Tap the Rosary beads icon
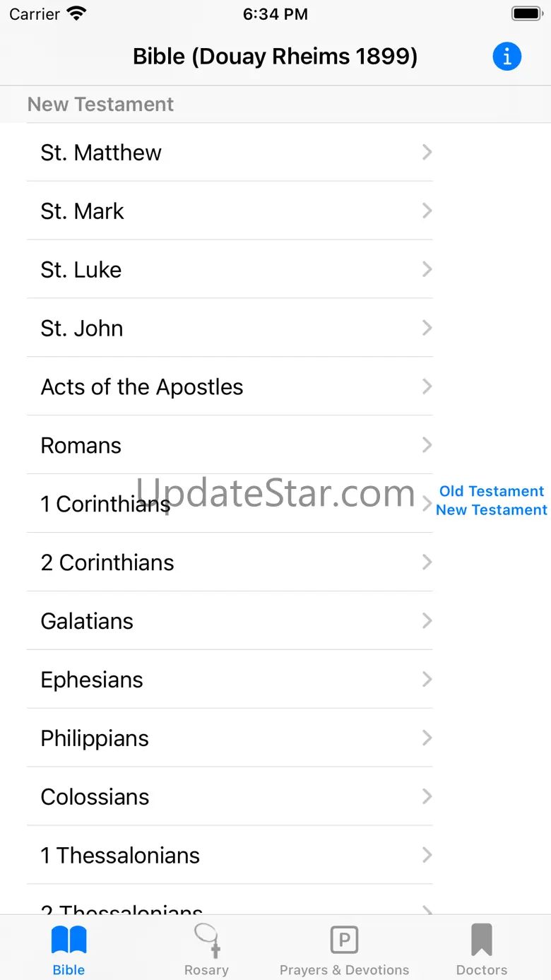The image size is (551, 980). coord(206,940)
